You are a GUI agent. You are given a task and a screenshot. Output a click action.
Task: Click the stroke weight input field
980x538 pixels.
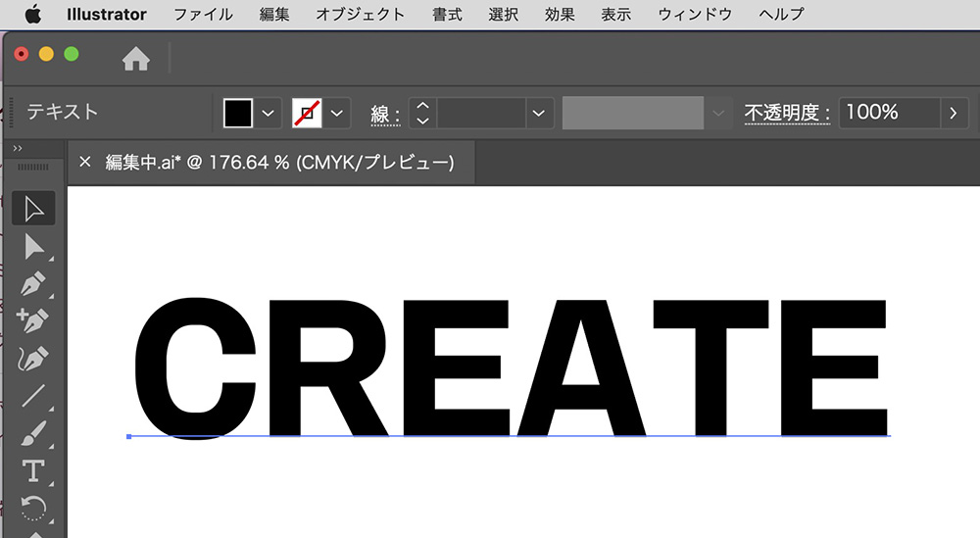(481, 113)
